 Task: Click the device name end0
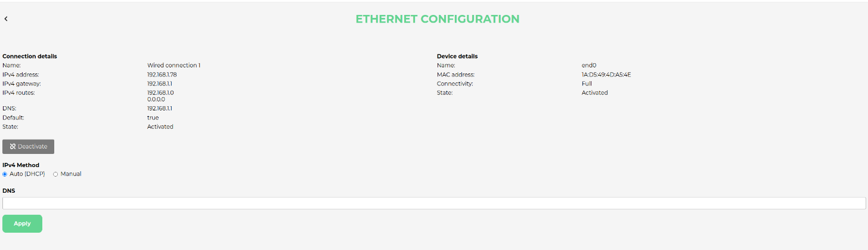(x=590, y=65)
